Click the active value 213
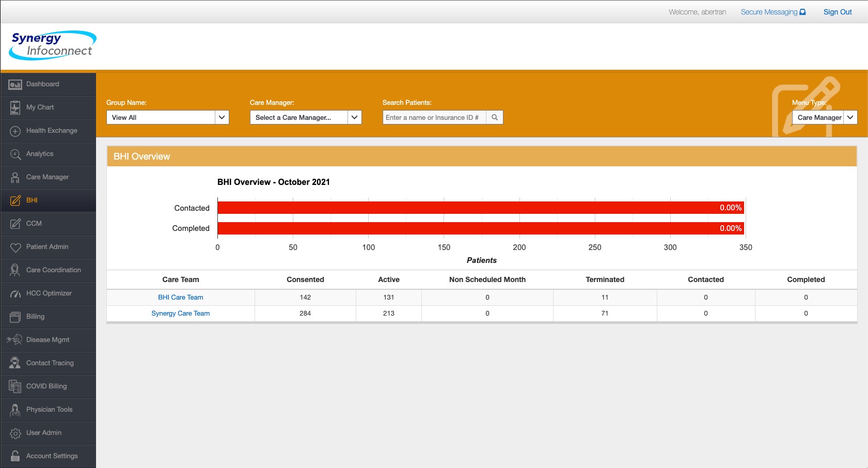 click(x=389, y=314)
